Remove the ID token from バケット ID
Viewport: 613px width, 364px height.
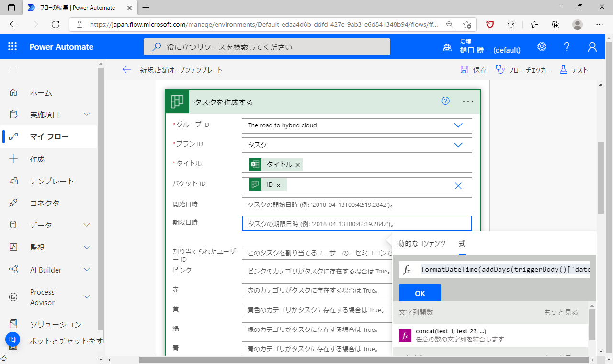pyautogui.click(x=278, y=185)
